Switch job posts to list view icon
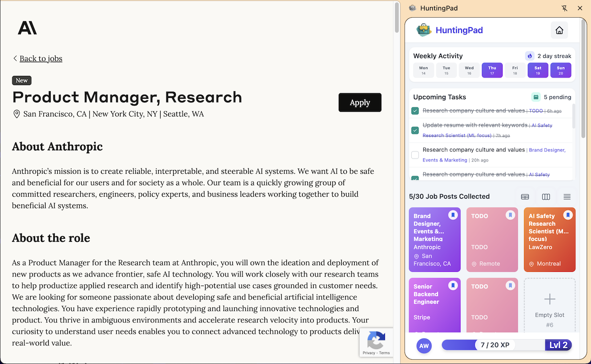The image size is (591, 364). coord(567,197)
